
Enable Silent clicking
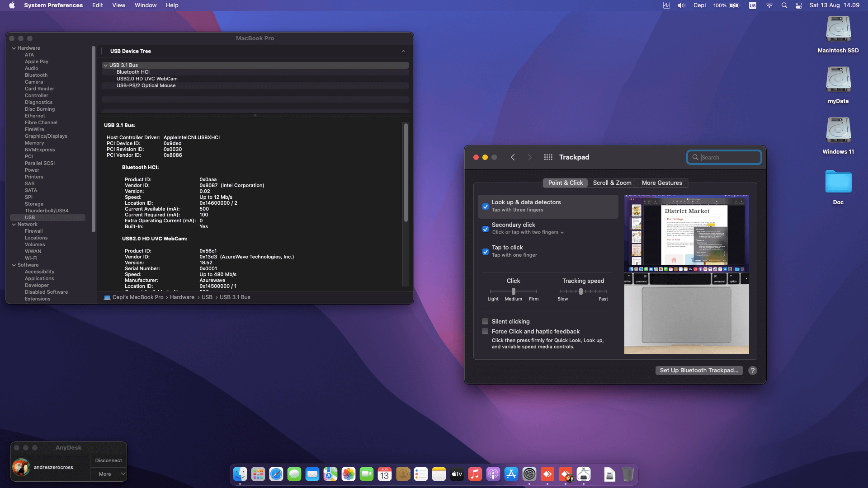click(x=485, y=321)
